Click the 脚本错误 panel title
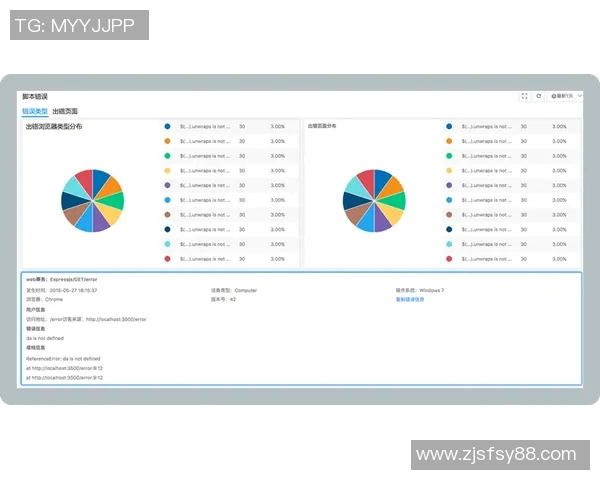 tap(35, 96)
